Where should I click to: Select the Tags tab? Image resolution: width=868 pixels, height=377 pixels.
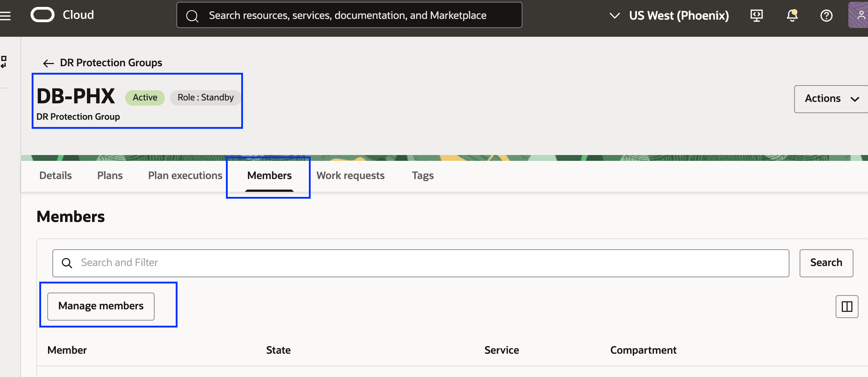423,176
